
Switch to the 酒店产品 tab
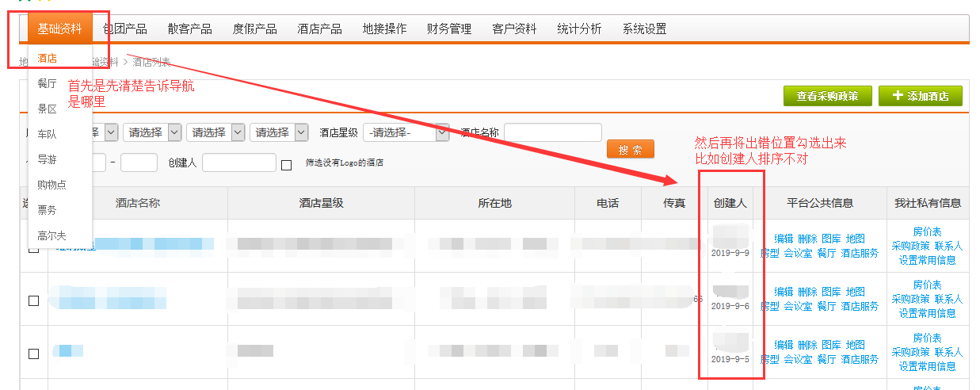[319, 29]
